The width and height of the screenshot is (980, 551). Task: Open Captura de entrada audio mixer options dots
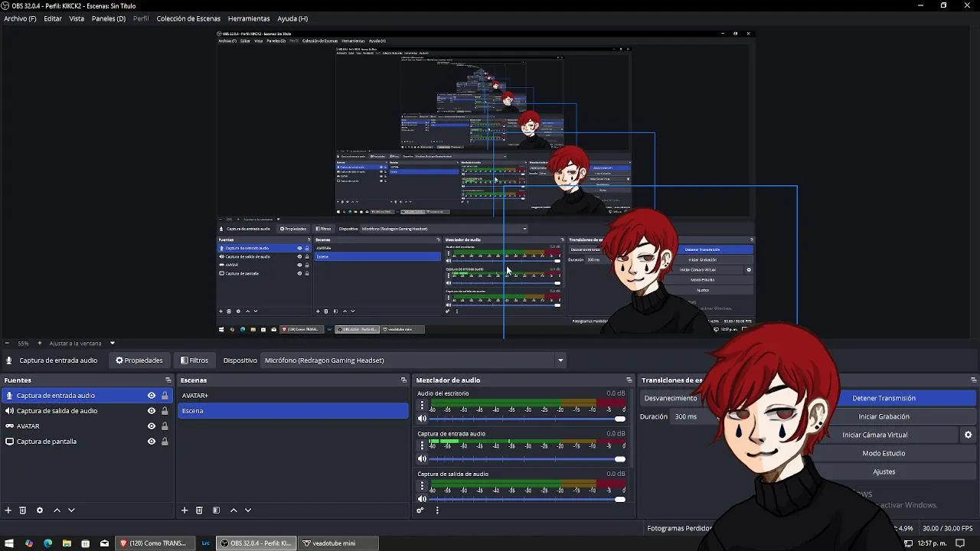422,445
